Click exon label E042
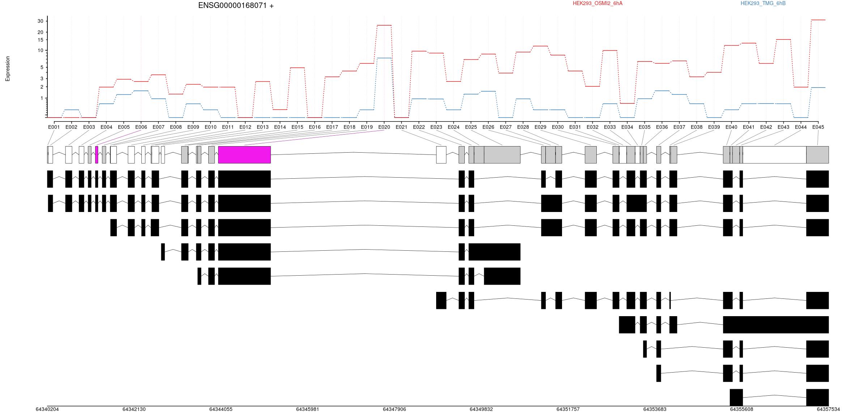Viewport: 868px width, 416px height. pyautogui.click(x=766, y=127)
